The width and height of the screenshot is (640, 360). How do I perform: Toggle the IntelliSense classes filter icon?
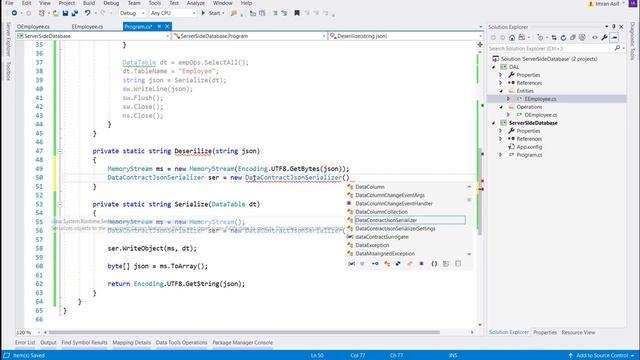387,264
